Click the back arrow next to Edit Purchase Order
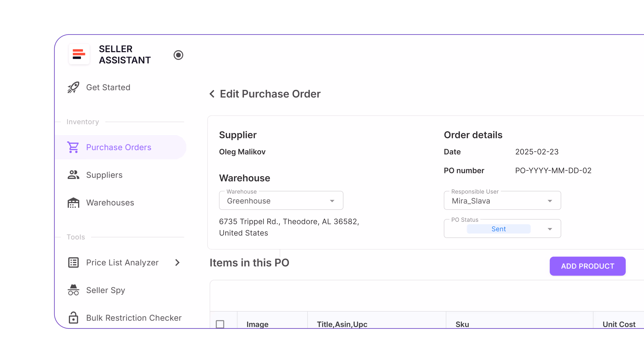This screenshot has width=644, height=362. [212, 94]
